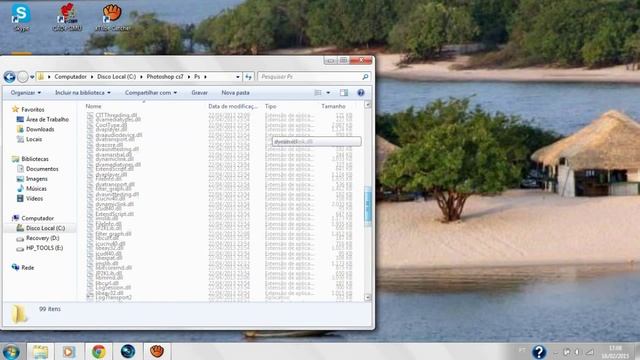This screenshot has height=360, width=640.
Task: Open the taskbar clock and date
Action: click(x=615, y=352)
